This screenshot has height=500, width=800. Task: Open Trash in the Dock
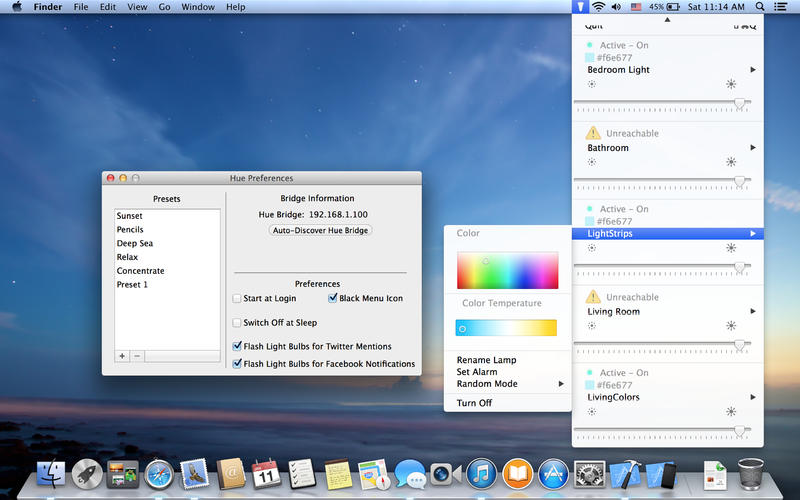coord(751,474)
